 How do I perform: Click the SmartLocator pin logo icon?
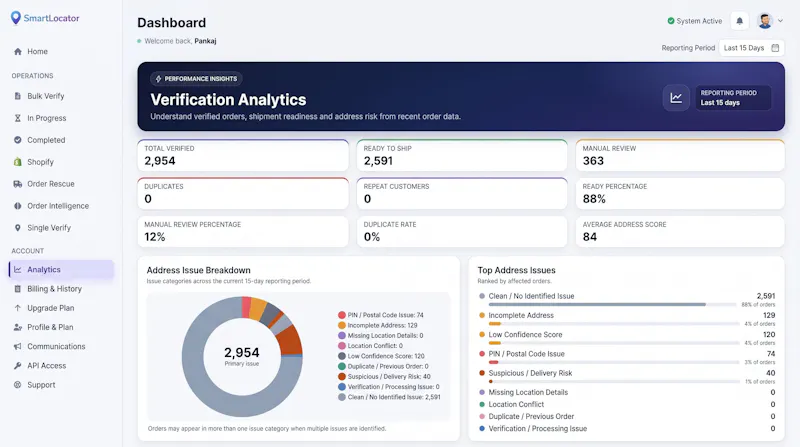pyautogui.click(x=16, y=18)
